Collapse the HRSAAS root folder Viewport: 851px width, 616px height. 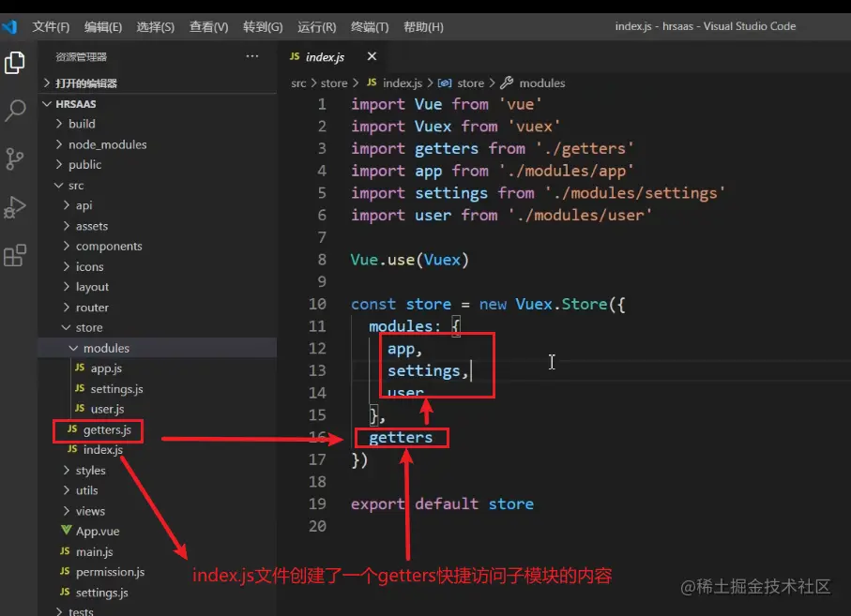coord(158,103)
